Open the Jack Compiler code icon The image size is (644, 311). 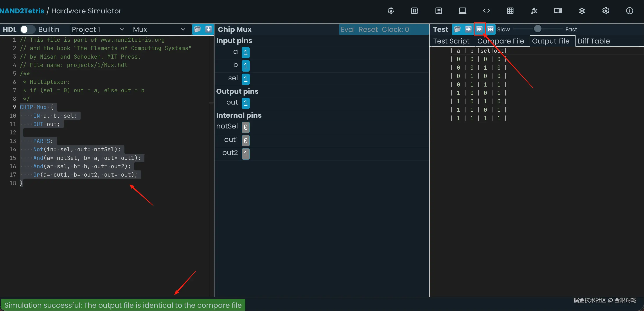click(486, 11)
